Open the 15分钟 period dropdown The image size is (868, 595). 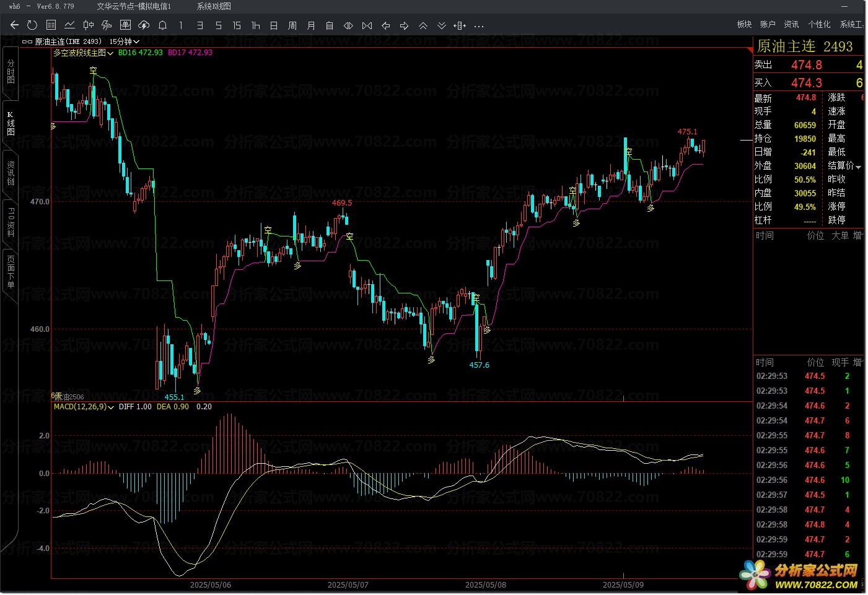125,41
